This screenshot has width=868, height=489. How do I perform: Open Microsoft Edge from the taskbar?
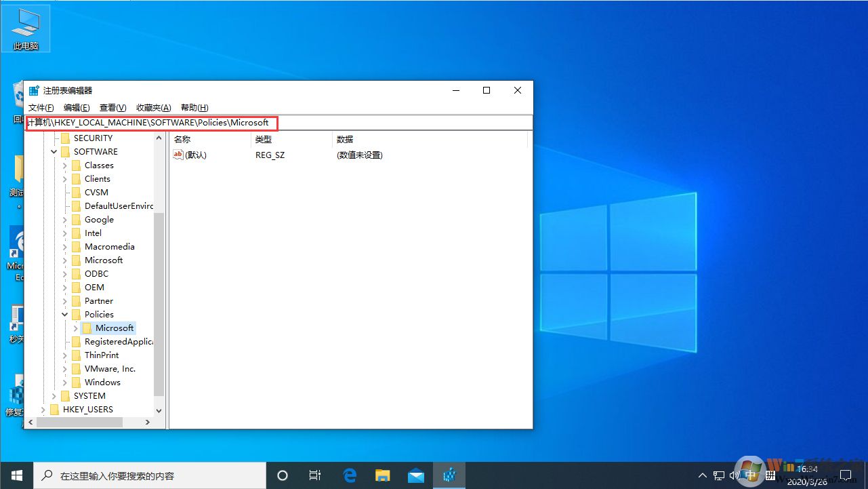350,475
